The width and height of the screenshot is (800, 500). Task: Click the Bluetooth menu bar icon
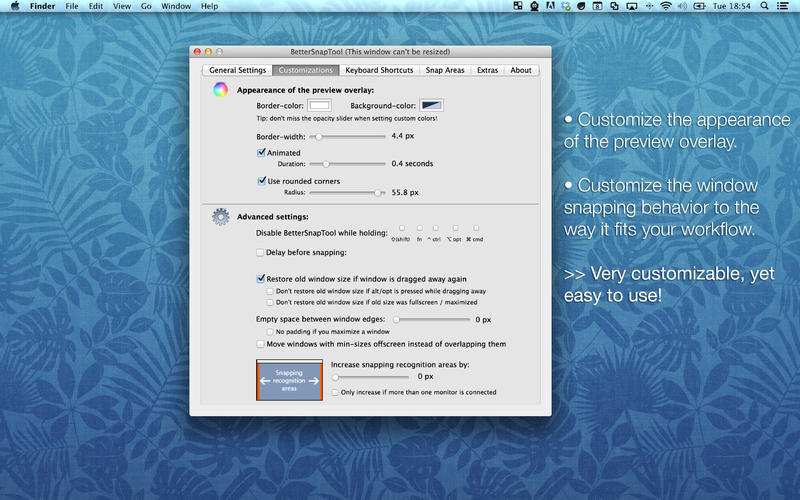[x=649, y=6]
